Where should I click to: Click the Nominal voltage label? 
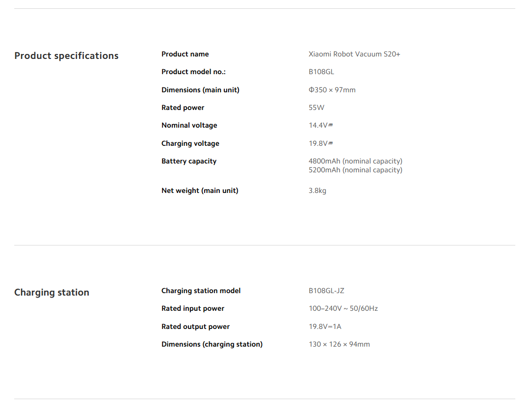[189, 125]
